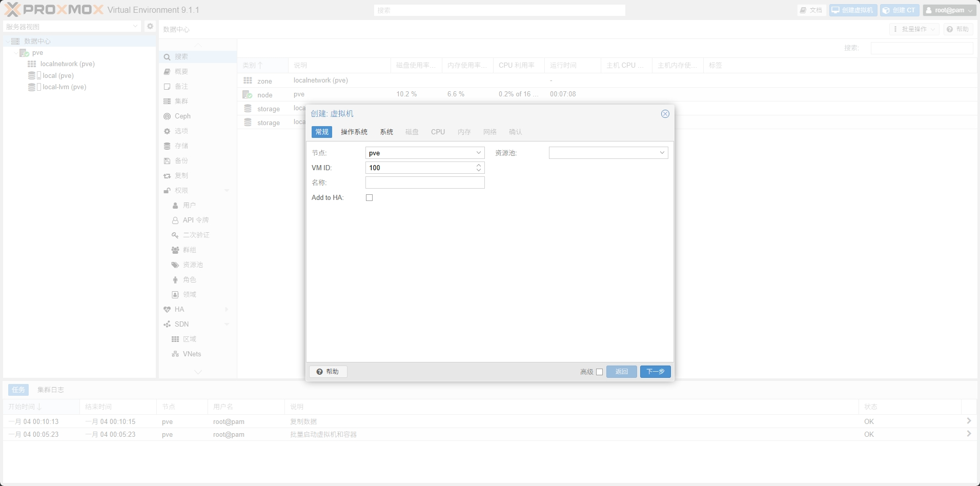Image resolution: width=980 pixels, height=486 pixels.
Task: Click the SDN network icon
Action: click(167, 325)
